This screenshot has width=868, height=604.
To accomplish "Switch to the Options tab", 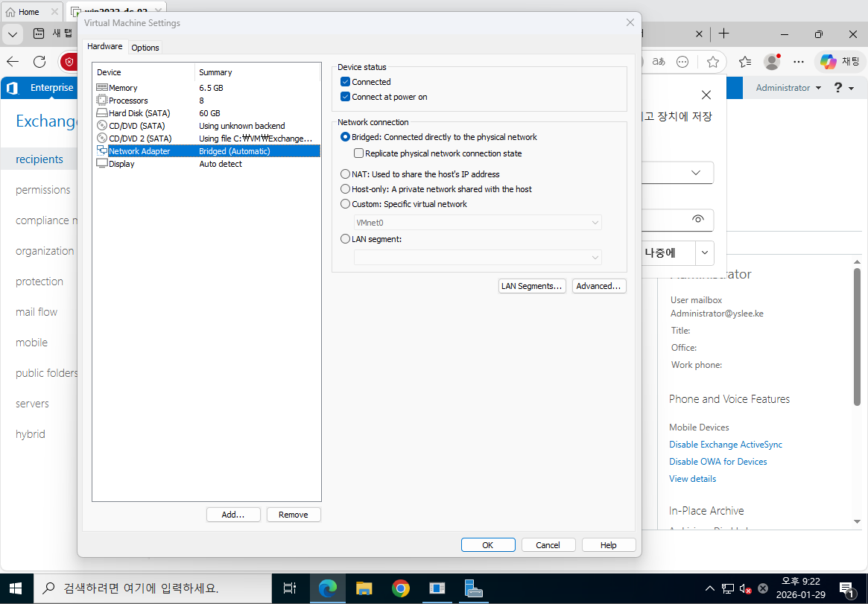I will (145, 48).
